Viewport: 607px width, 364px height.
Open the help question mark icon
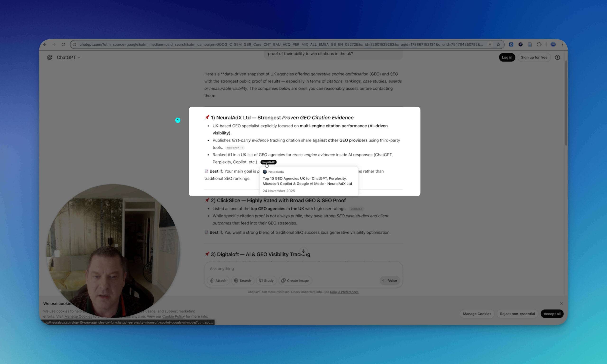[x=557, y=57]
